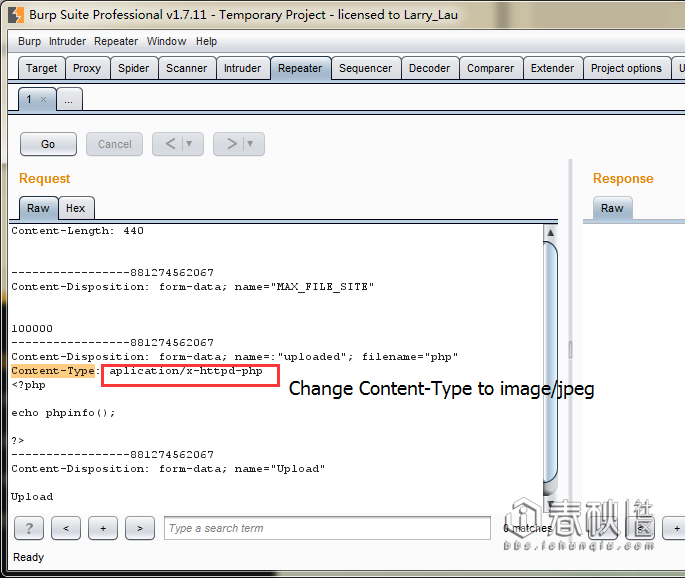The width and height of the screenshot is (685, 578).
Task: Select Repeater sub-tab 1
Action: pyautogui.click(x=29, y=99)
